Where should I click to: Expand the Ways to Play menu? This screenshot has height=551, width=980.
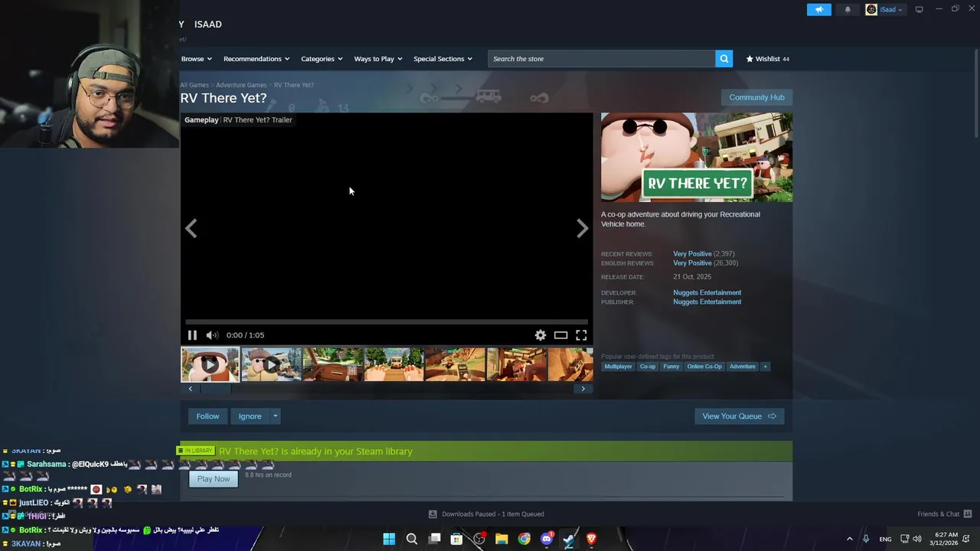(x=378, y=59)
